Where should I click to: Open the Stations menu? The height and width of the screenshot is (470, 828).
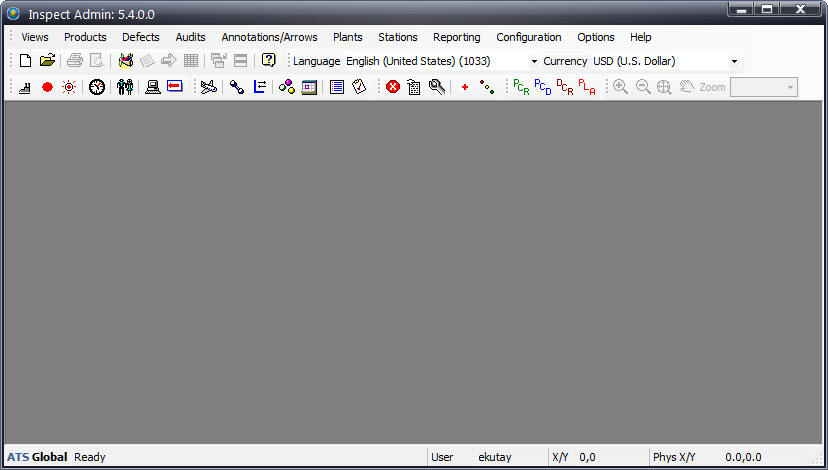click(398, 37)
